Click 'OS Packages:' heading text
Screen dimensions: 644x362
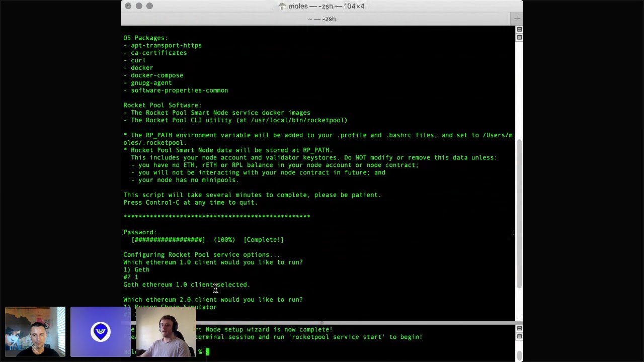(145, 38)
